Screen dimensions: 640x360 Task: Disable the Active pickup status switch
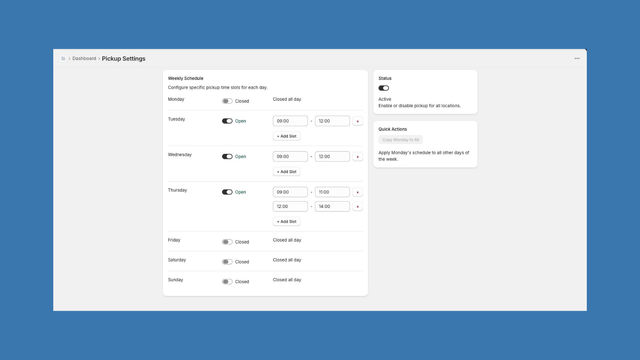[384, 88]
